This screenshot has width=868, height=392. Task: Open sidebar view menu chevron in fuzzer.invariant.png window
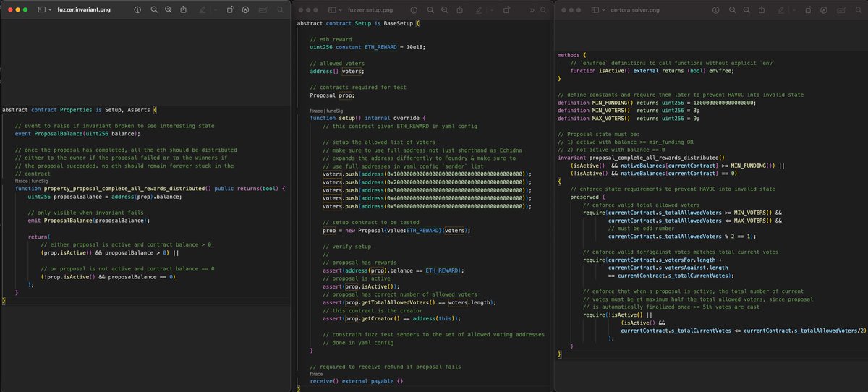(50, 9)
